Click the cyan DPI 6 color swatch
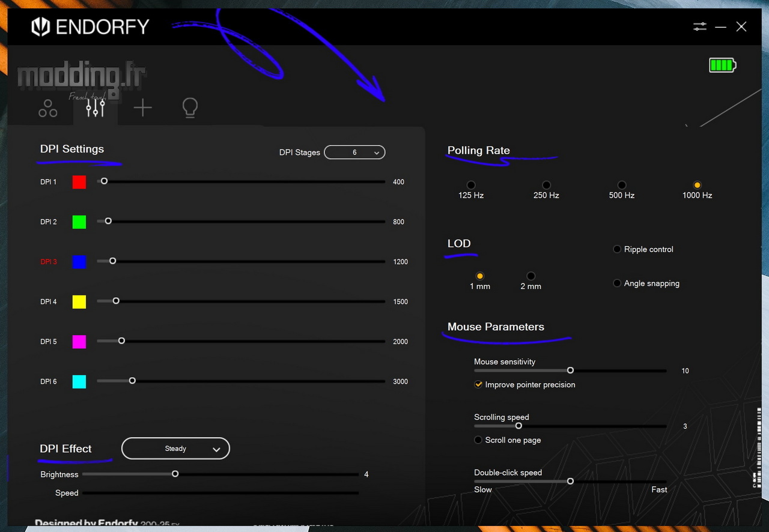 tap(79, 381)
